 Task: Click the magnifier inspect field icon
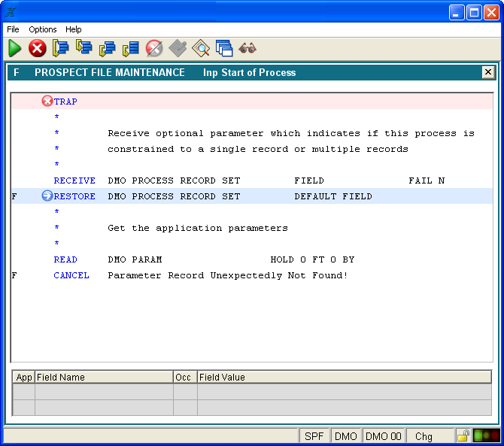tap(201, 49)
